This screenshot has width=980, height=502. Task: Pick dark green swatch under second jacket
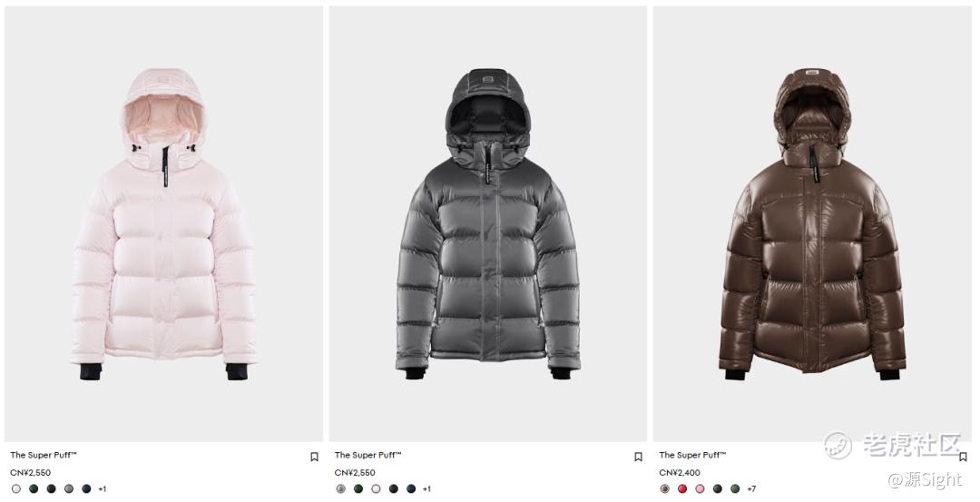click(358, 489)
